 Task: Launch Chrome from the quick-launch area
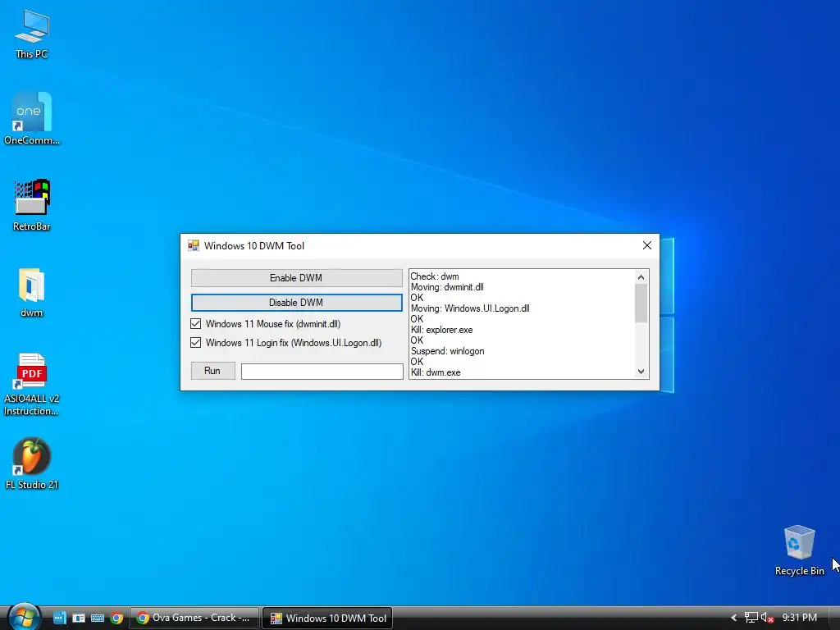pos(116,618)
